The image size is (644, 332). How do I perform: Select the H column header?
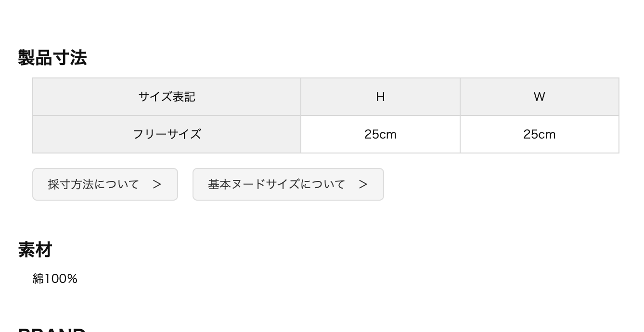[x=380, y=97]
